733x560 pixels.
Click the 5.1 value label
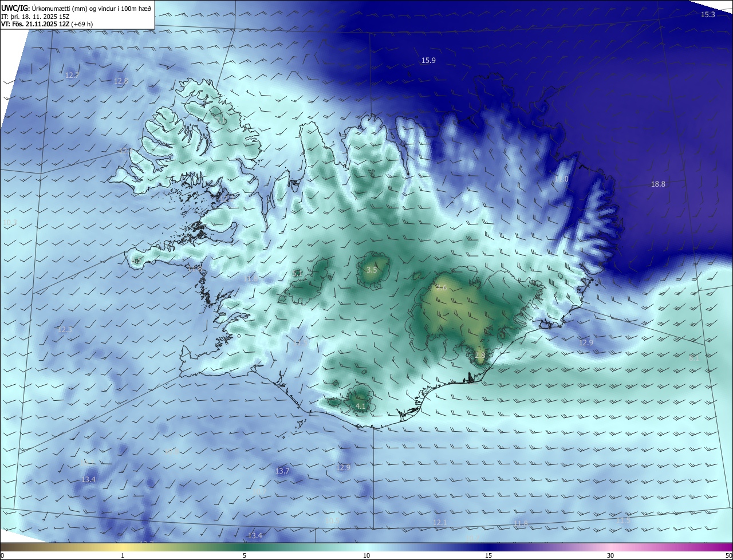pos(298,274)
